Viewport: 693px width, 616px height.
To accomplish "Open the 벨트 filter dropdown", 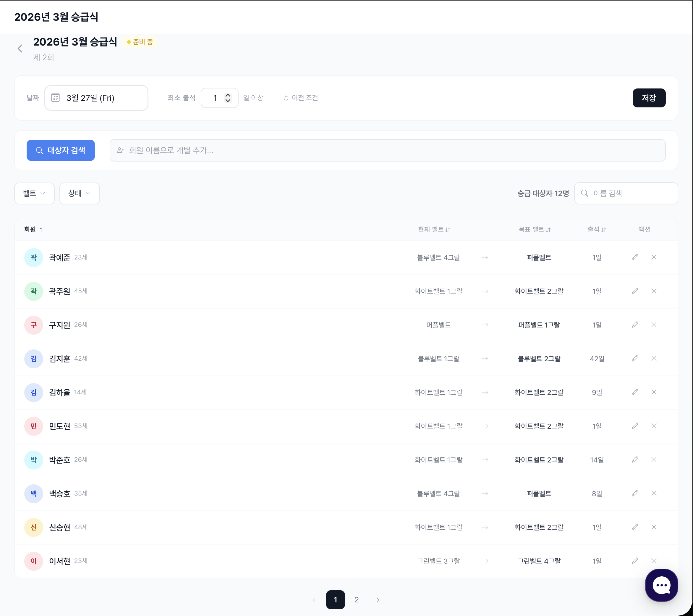I will click(x=34, y=193).
